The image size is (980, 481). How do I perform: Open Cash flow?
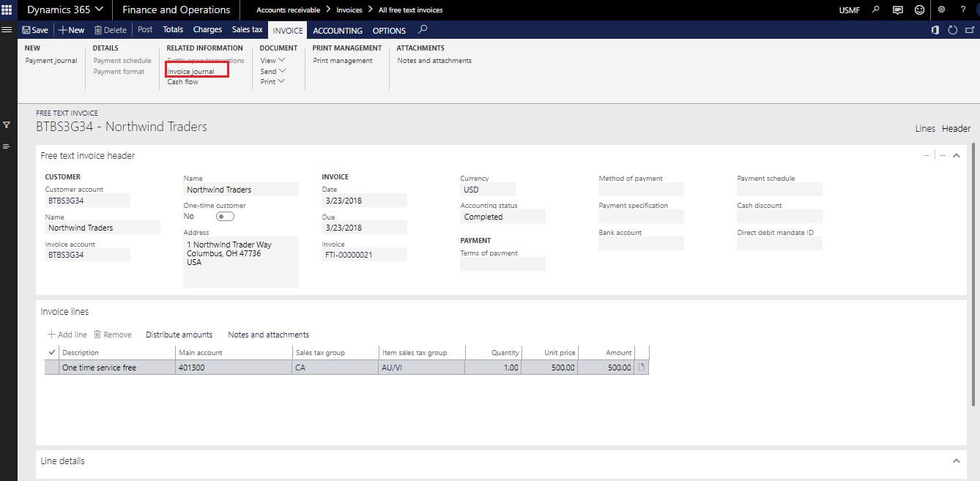pos(183,82)
